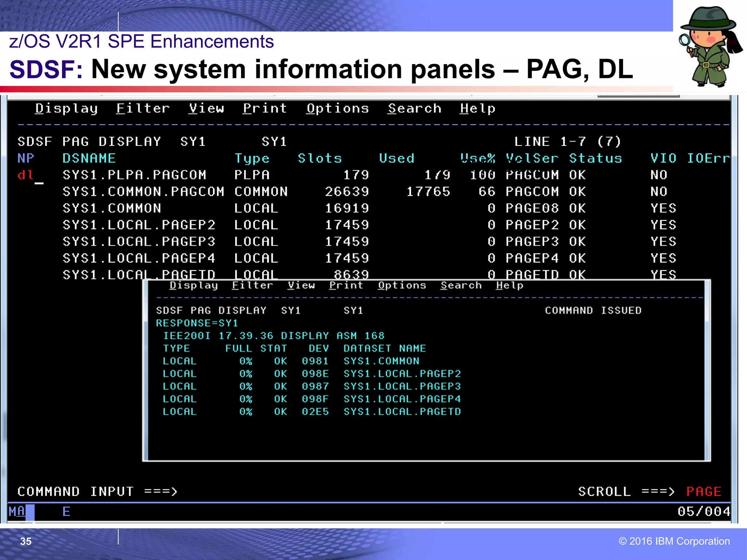Click slots value 26639
The image size is (747, 560).
[x=347, y=192]
